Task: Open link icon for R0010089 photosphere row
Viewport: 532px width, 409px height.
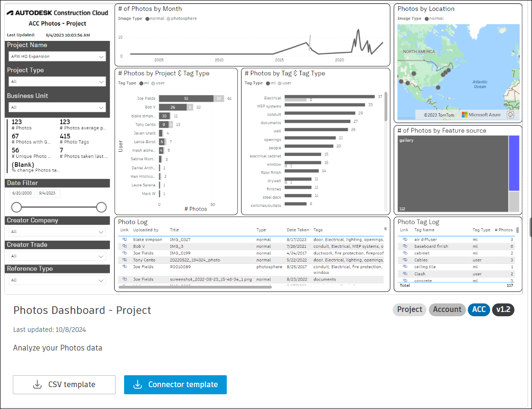Action: click(x=125, y=266)
